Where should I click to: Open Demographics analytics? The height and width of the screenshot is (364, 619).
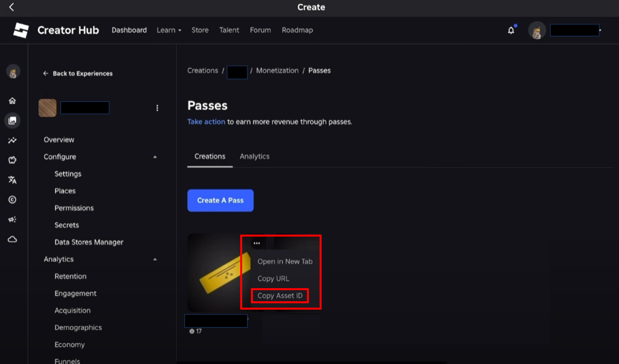coord(78,327)
